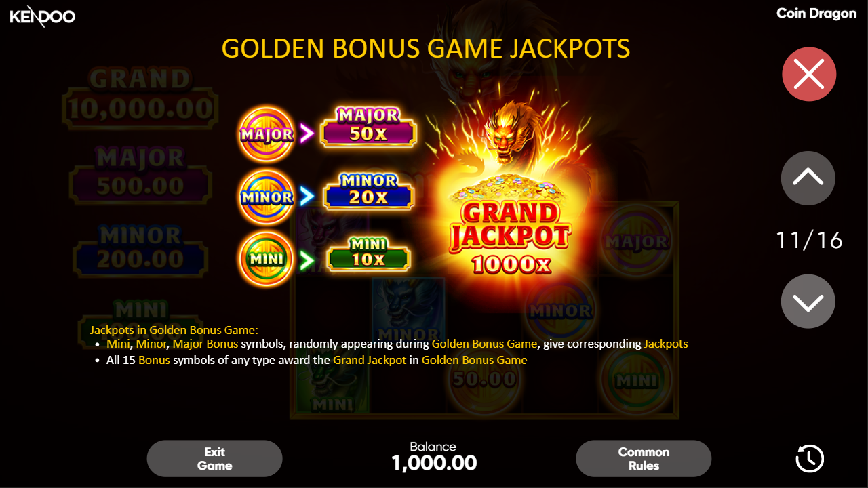Click the Coin Dragon game title
Viewport: 868px width, 488px height.
point(816,14)
